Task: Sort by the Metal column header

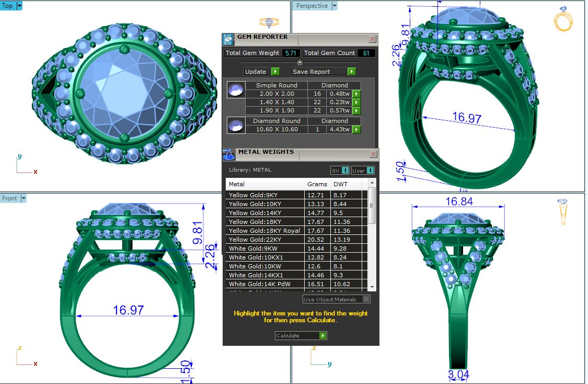Action: tap(265, 184)
